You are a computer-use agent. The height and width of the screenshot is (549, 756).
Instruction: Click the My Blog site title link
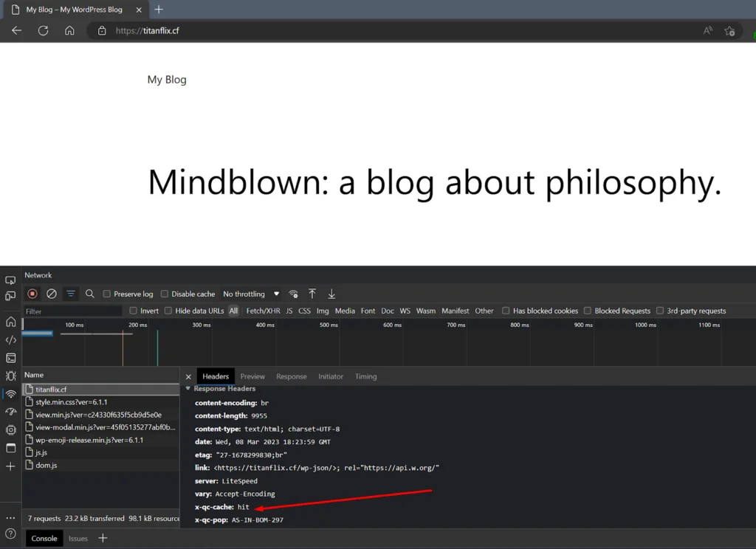click(167, 80)
